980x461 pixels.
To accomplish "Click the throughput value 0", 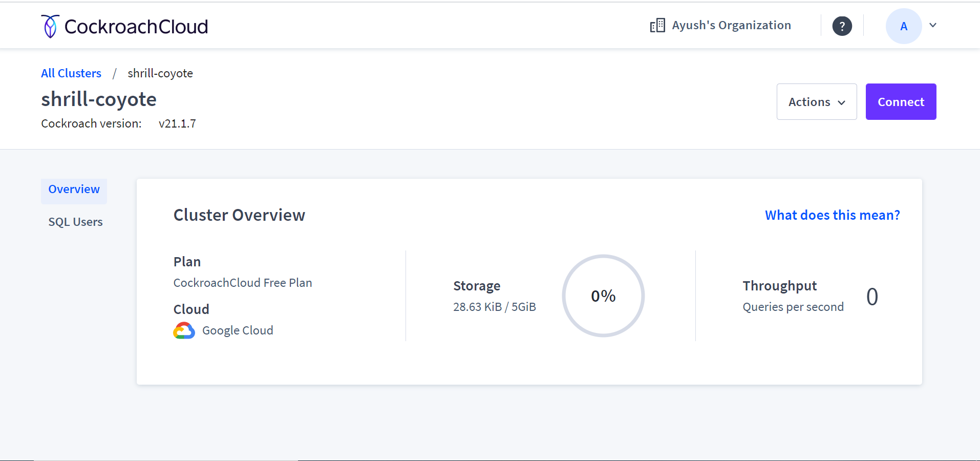I will pos(872,297).
